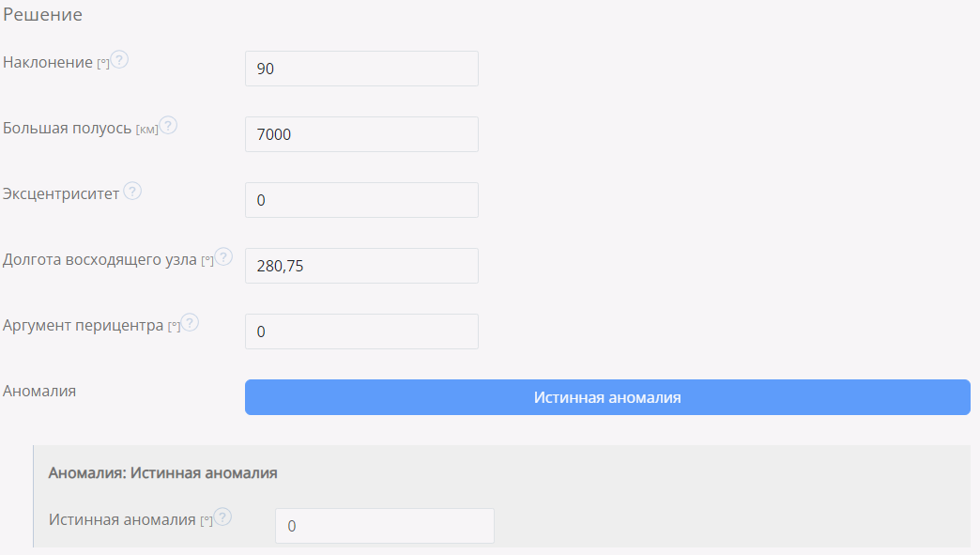Open the help tooltip for Большая полуось
The height and width of the screenshot is (555, 980).
pos(169,126)
